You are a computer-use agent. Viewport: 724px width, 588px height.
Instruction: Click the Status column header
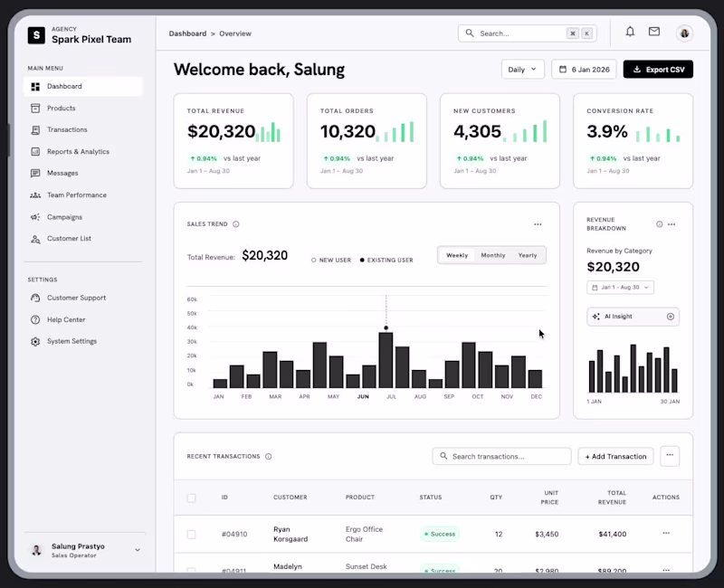pos(431,498)
